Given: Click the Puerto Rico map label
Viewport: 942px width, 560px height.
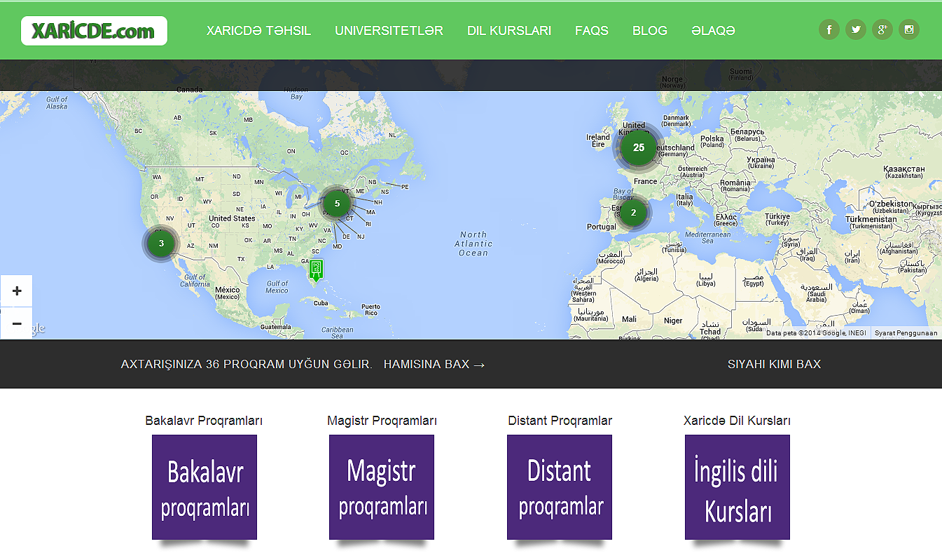Looking at the screenshot, I should (370, 309).
